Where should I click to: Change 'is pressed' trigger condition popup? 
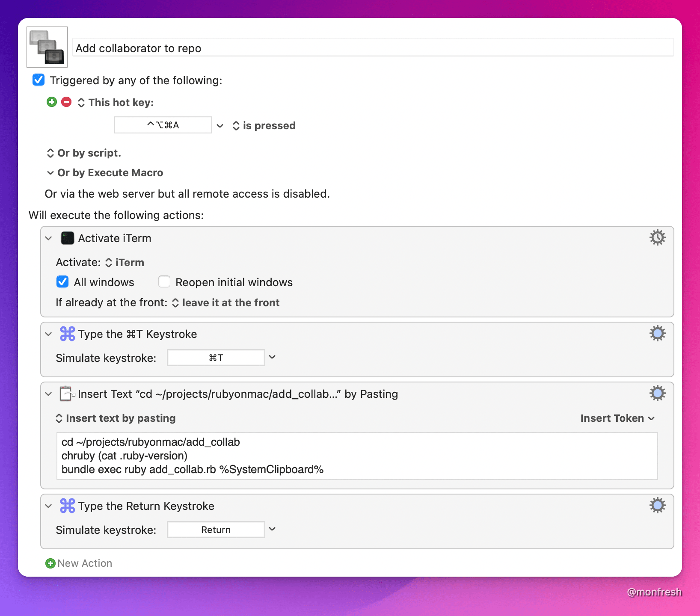point(264,126)
